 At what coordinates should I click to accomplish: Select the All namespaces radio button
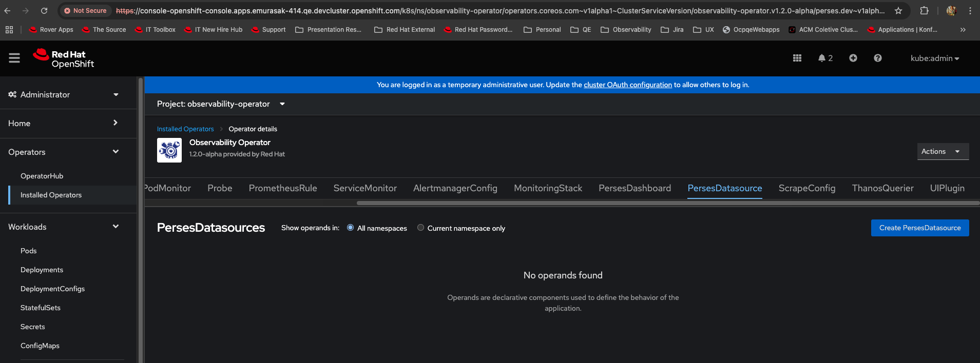350,228
